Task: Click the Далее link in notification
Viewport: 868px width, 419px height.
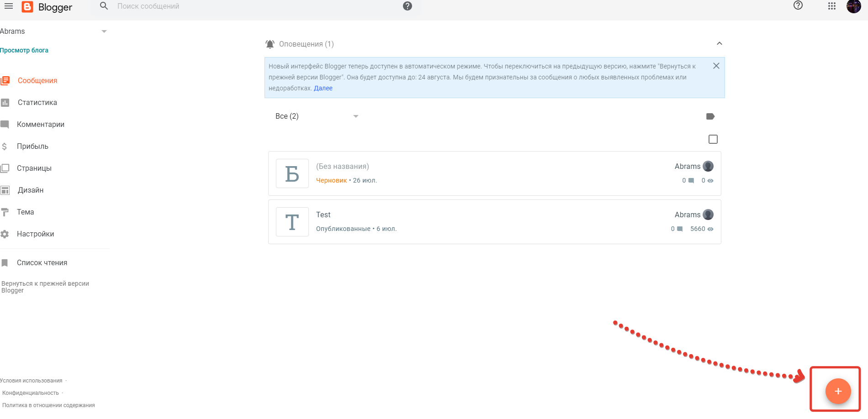Action: (x=323, y=88)
